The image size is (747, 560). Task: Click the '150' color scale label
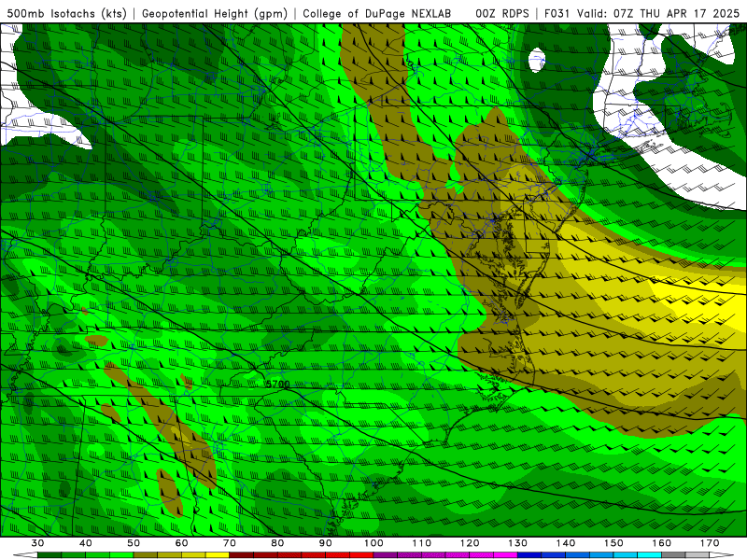(613, 543)
